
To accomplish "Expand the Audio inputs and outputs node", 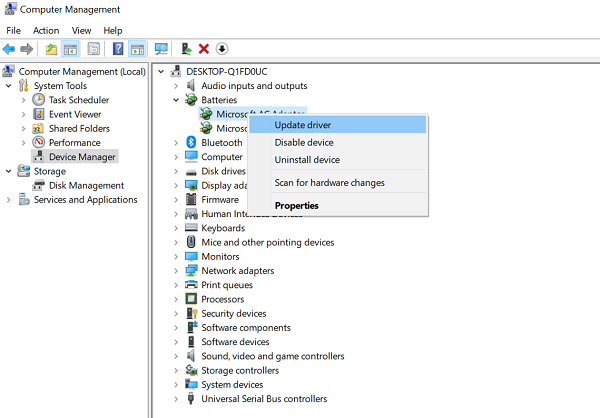I will (x=177, y=86).
